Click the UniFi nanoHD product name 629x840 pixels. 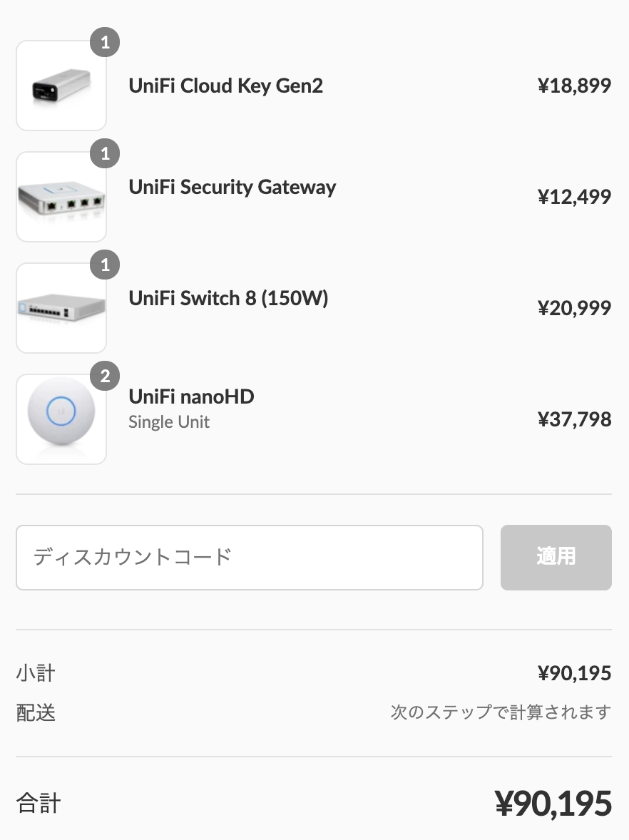click(x=191, y=397)
